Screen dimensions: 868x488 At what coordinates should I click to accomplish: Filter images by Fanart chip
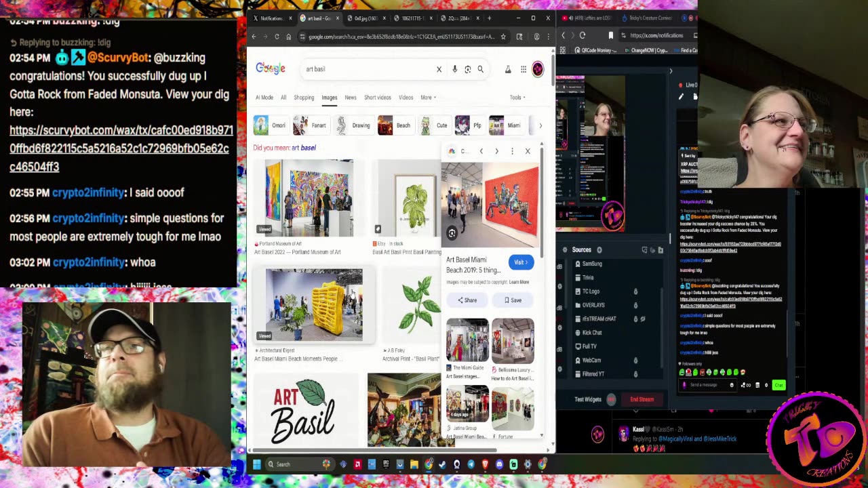coord(311,125)
